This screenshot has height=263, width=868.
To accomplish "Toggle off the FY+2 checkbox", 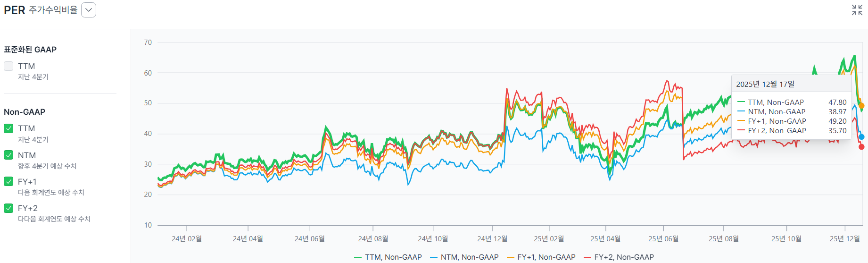I will click(8, 208).
